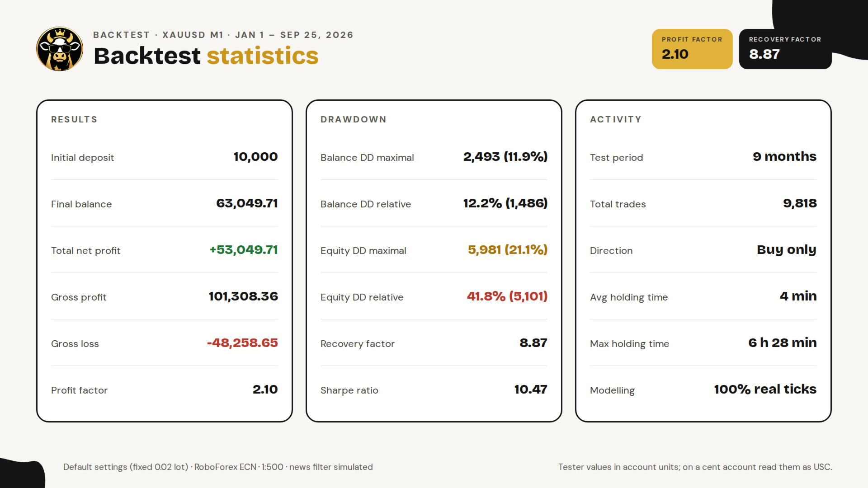
Task: Click the 100% real ticks modelling value
Action: (x=765, y=389)
